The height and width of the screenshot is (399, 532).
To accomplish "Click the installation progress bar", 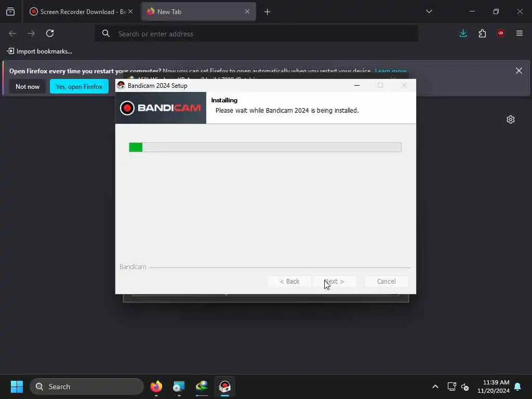I will tap(265, 147).
